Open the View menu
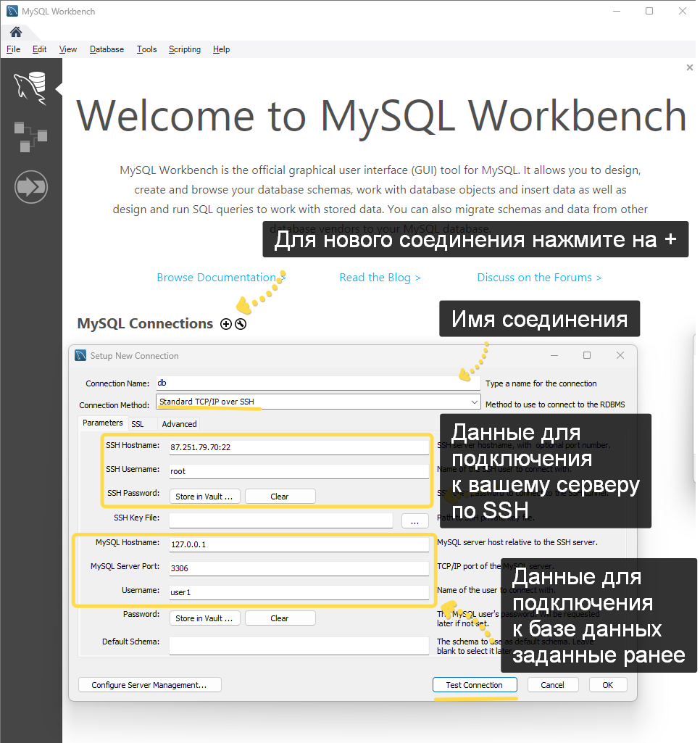Viewport: 700px width, 743px height. (67, 49)
